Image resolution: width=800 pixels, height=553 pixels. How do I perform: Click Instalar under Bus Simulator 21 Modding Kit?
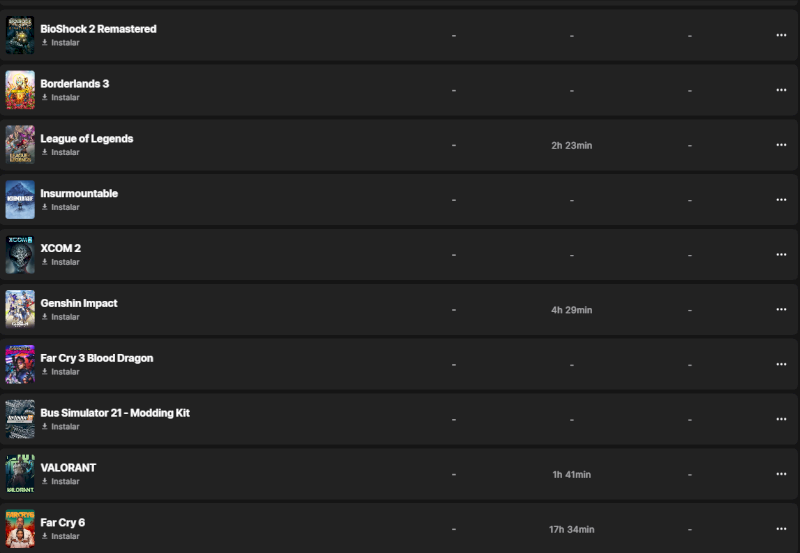coord(64,427)
